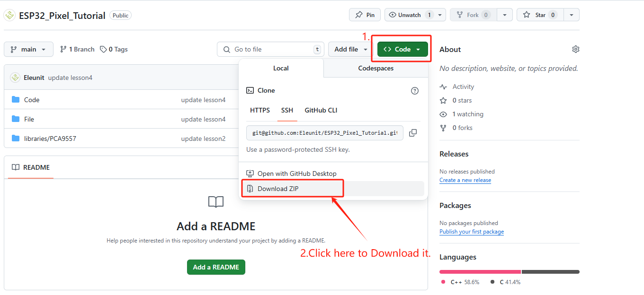Click Download ZIP in the Code menu
Image resolution: width=644 pixels, height=295 pixels.
pyautogui.click(x=333, y=189)
